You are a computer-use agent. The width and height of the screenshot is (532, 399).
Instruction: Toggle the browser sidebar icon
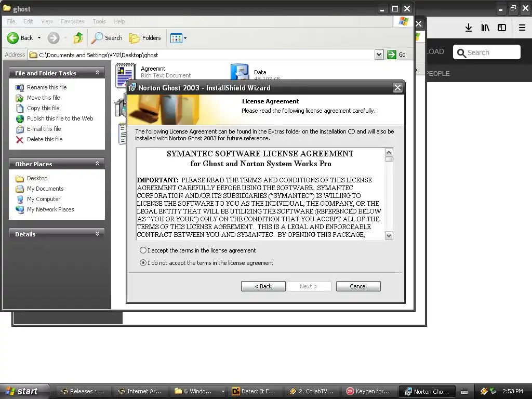502,28
